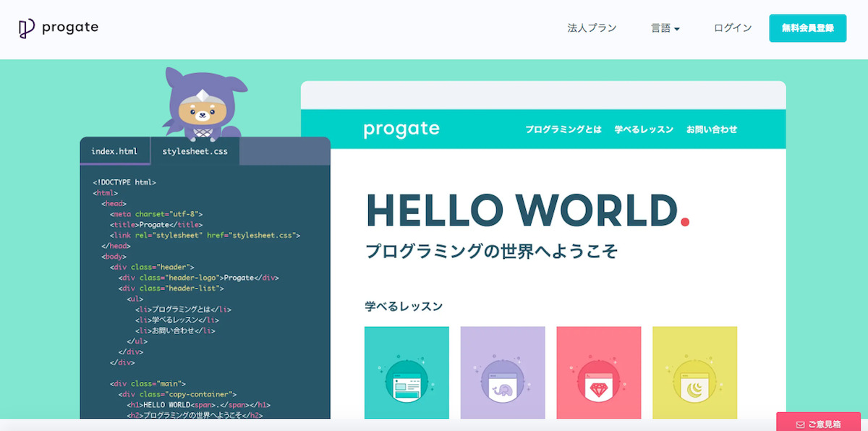Expand the 言語 language dropdown
Screen dimensions: 868x431
click(665, 28)
